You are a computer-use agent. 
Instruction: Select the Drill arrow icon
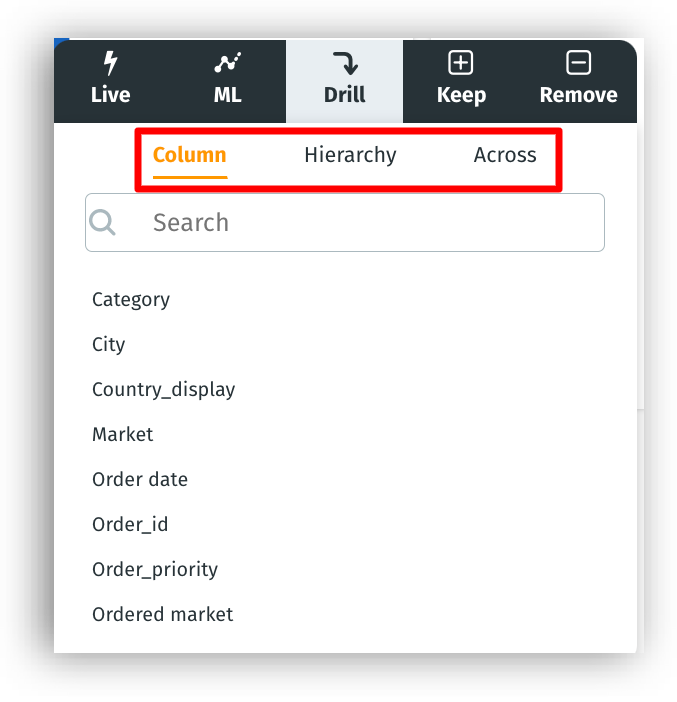click(345, 64)
